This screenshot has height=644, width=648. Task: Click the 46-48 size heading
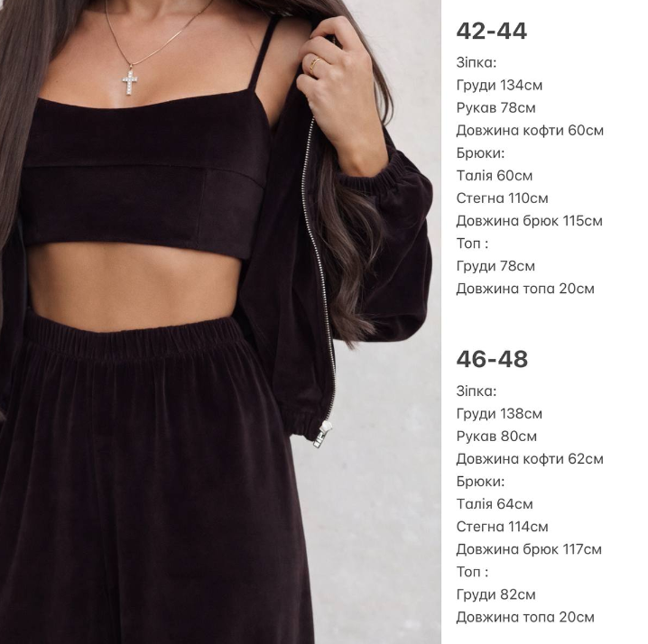coord(492,359)
